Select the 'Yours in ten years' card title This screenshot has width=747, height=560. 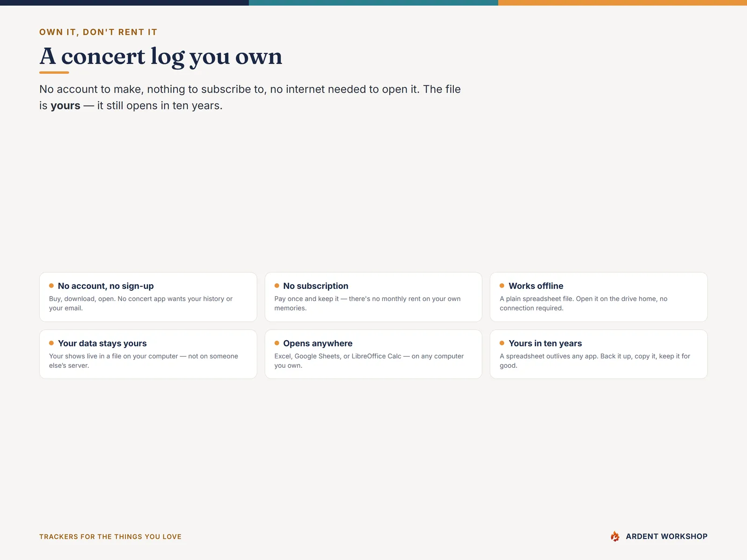545,343
